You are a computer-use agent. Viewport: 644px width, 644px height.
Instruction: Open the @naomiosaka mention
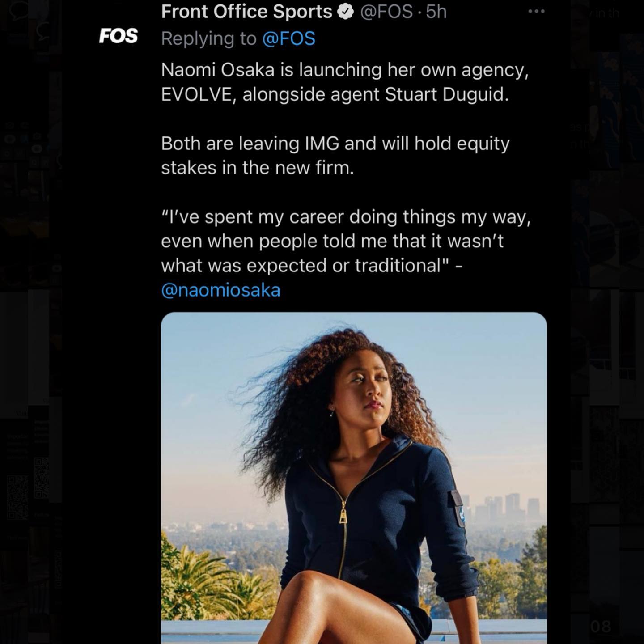coord(220,290)
